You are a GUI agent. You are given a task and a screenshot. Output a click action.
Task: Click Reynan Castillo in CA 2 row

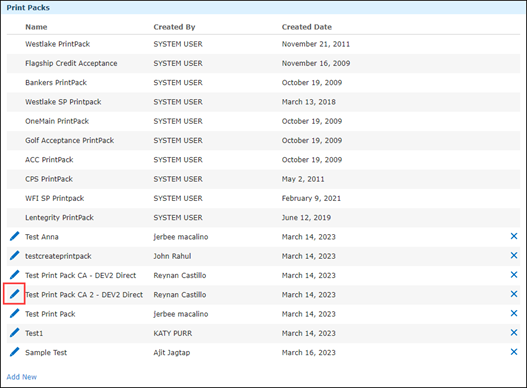[x=180, y=295]
